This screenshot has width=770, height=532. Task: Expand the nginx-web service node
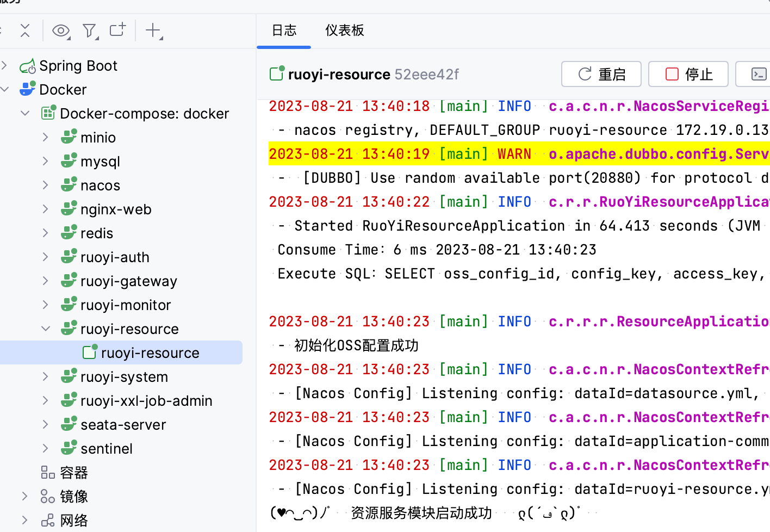coord(46,209)
